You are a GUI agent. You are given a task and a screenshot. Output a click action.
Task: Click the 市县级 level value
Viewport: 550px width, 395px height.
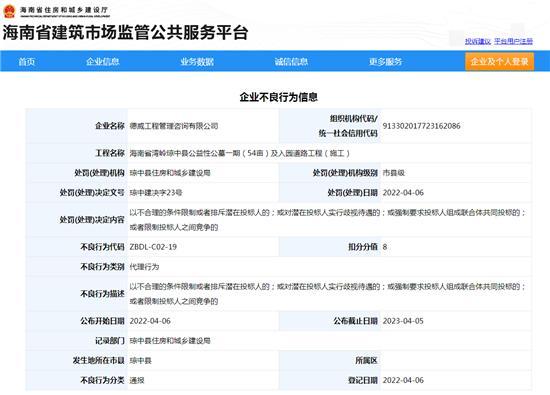[394, 173]
